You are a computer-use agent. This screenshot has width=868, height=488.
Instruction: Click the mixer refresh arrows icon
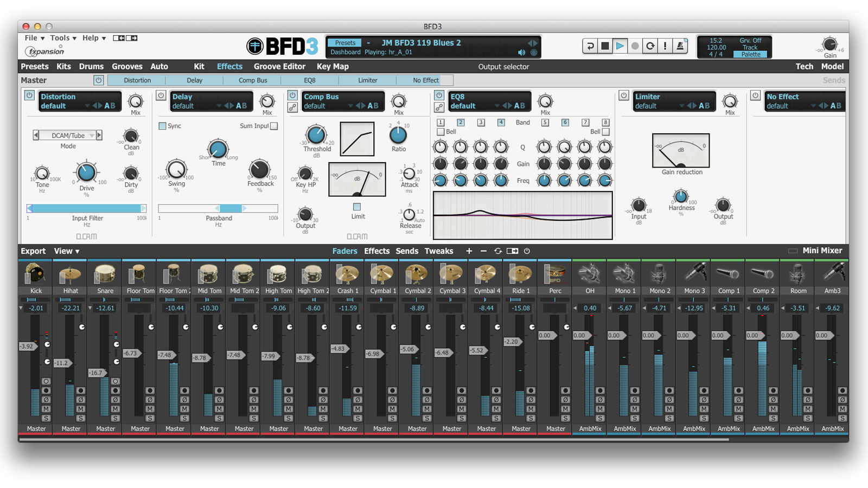(x=498, y=251)
